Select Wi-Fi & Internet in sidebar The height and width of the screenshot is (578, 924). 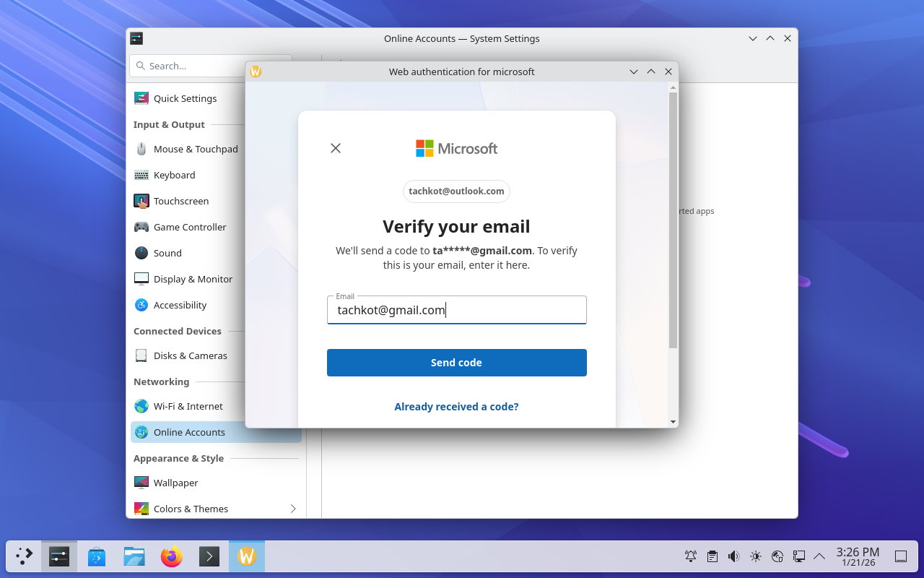pos(188,406)
